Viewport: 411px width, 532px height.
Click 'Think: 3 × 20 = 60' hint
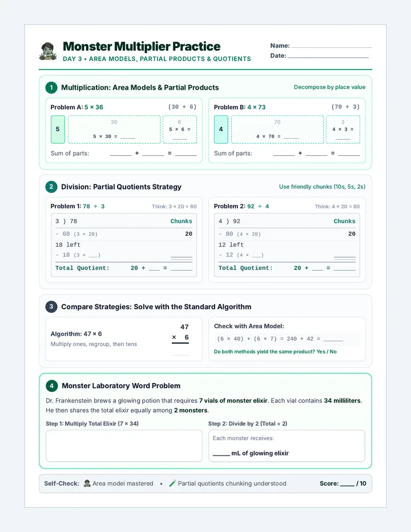174,206
